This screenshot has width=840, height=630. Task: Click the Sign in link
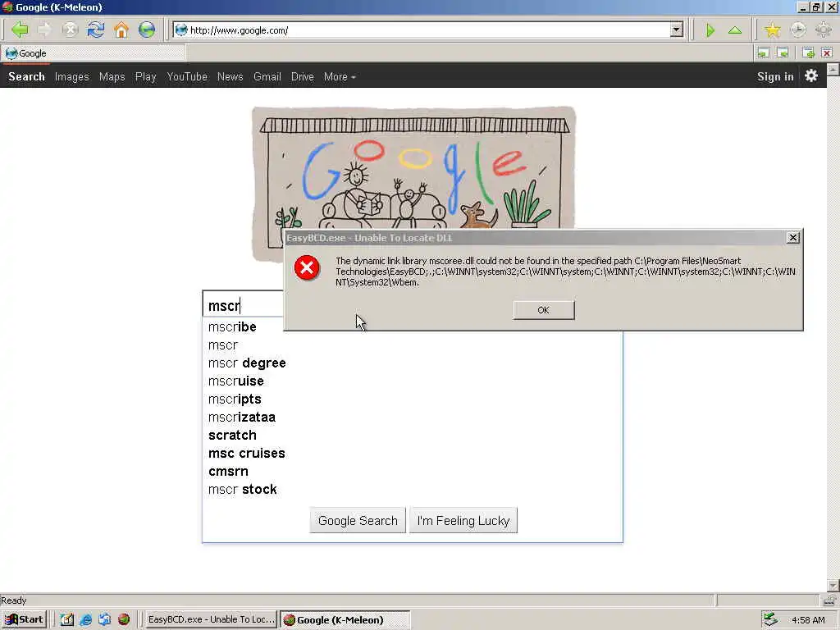775,76
